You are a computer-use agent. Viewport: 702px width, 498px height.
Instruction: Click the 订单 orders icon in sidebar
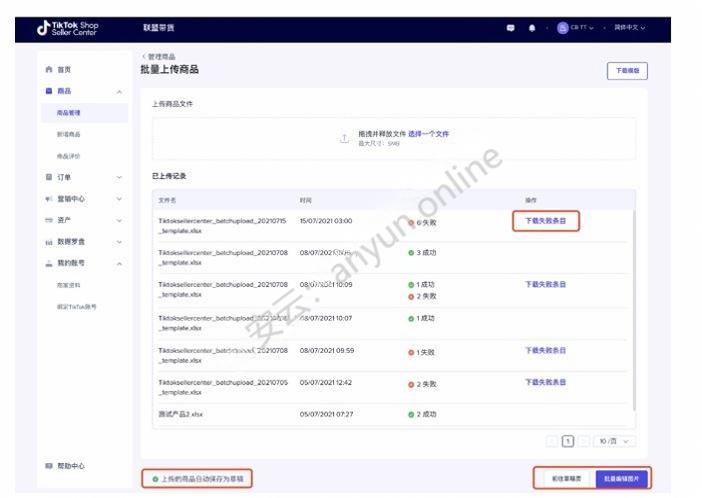click(49, 177)
